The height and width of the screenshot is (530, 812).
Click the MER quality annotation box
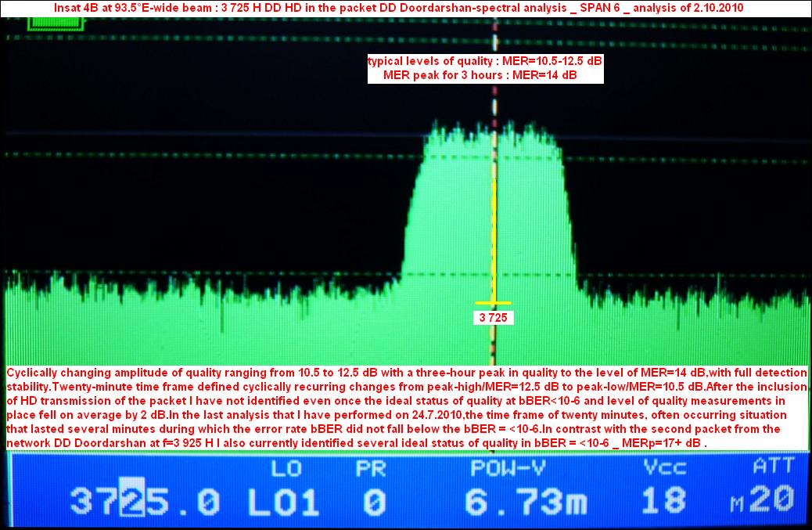click(485, 69)
